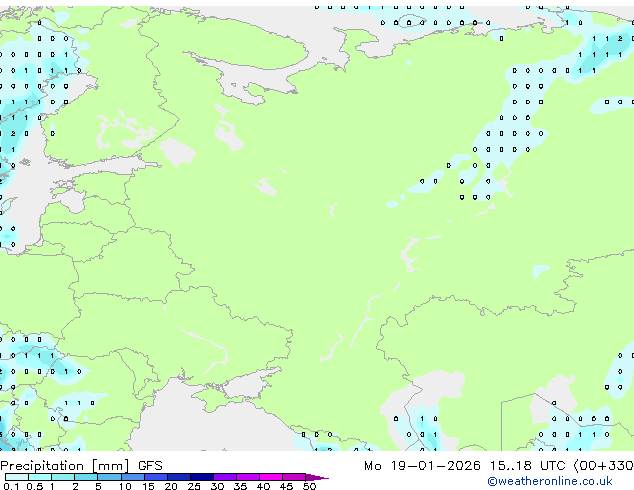Click the 2 to 5 mm legend swatch
The width and height of the screenshot is (634, 490).
[x=86, y=477]
